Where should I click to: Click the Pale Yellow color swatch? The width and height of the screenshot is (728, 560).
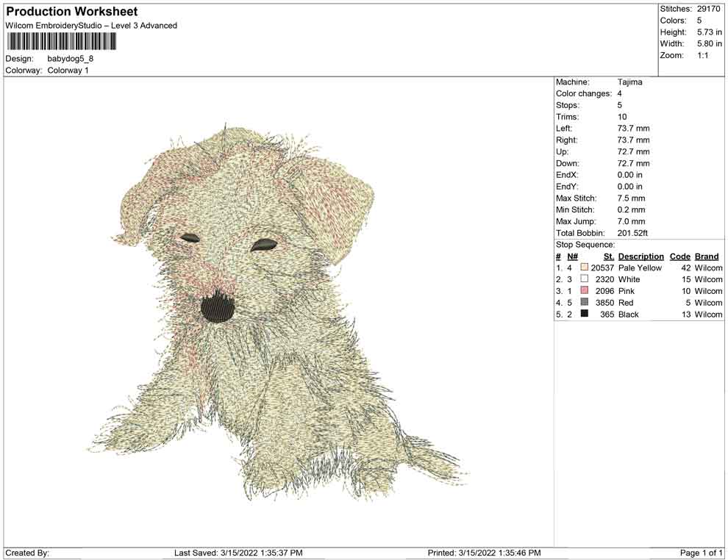(584, 268)
